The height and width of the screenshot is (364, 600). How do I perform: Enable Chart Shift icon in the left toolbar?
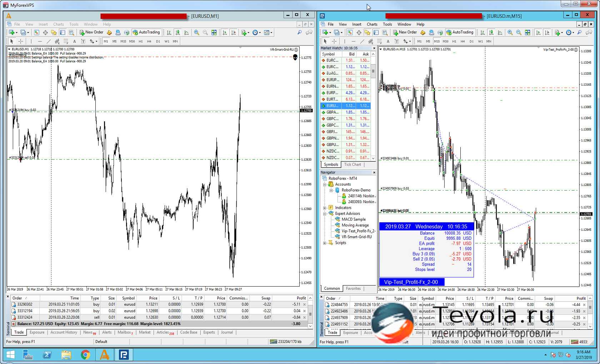(x=234, y=32)
